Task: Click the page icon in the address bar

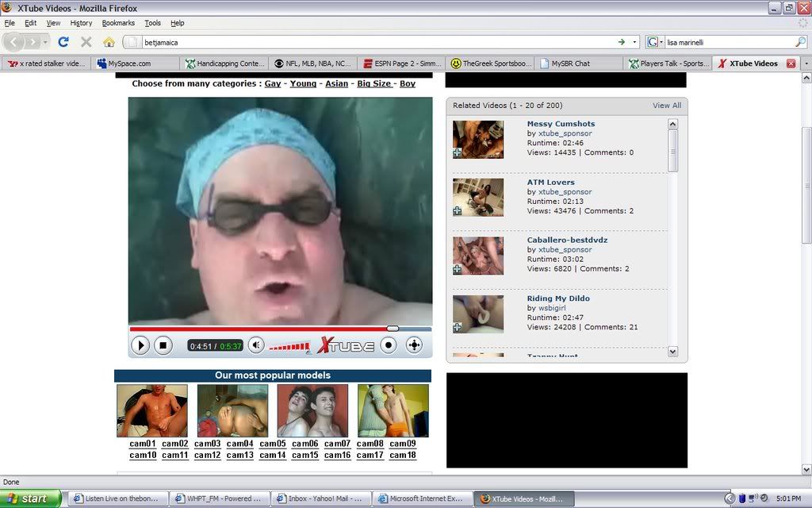Action: (132, 42)
